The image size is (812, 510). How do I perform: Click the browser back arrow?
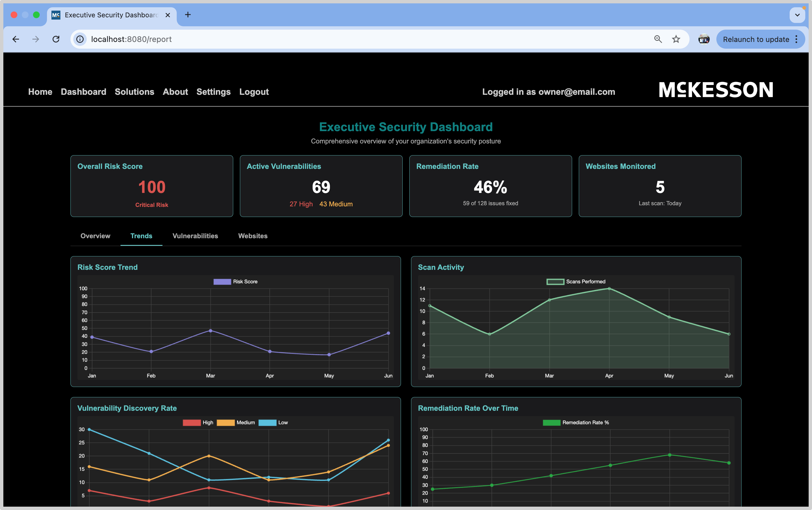(15, 39)
